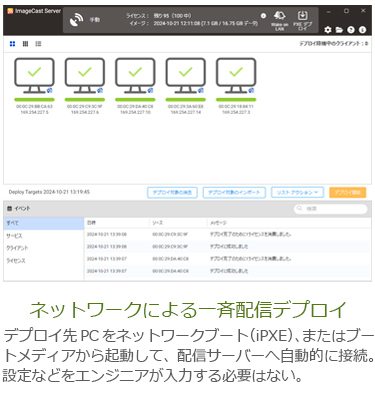Select the client monitor 00:0C:29:18:84:11
This screenshot has height=393, width=375.
(236, 76)
